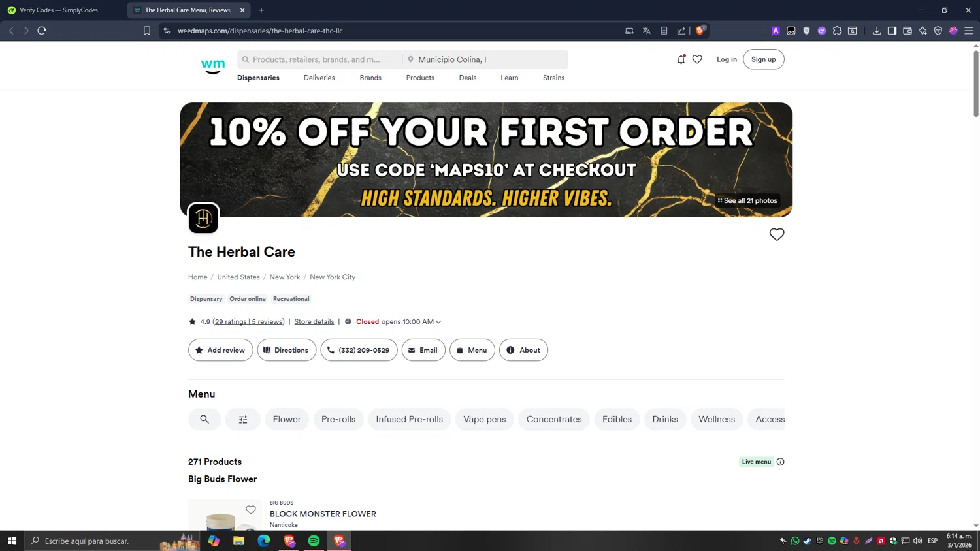Go to the Strains navigation item

(553, 78)
